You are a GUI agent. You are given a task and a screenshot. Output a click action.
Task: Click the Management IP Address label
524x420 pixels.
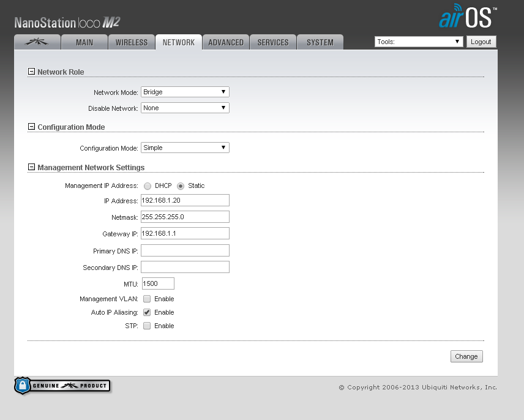[102, 186]
